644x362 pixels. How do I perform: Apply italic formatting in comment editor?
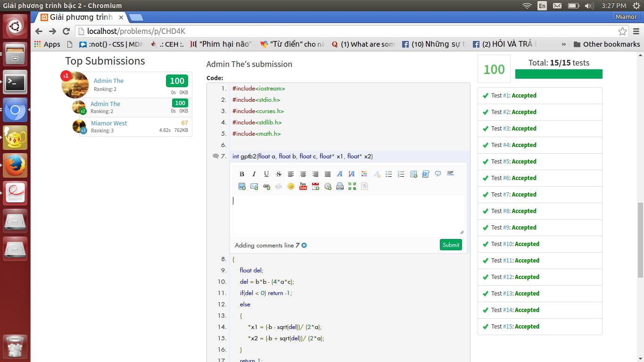coord(254,174)
